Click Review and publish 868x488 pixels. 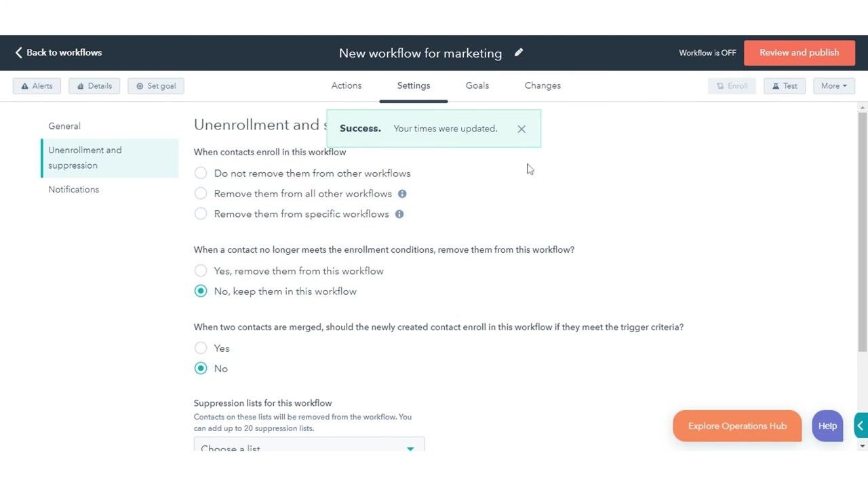(800, 53)
